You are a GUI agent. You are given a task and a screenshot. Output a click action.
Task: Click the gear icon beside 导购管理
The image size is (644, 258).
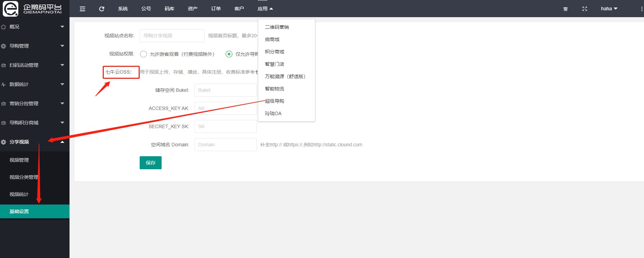3,46
